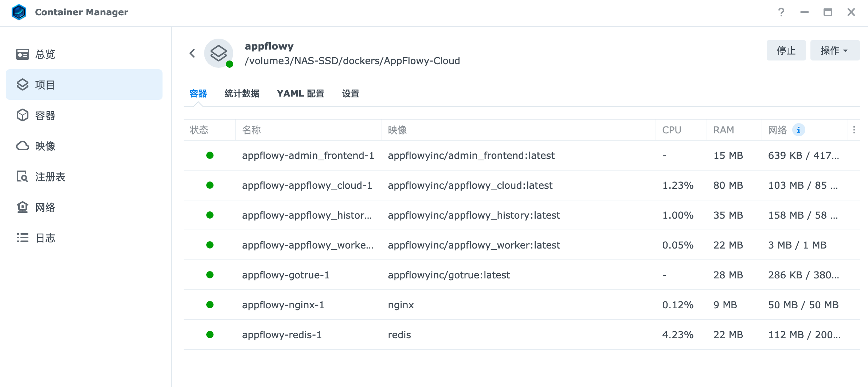Open the 总览 overview icon in sidebar

click(23, 54)
